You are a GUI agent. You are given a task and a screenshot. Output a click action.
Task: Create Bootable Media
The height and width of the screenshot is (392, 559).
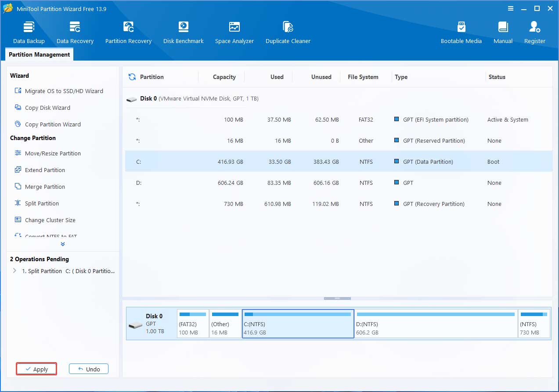461,32
